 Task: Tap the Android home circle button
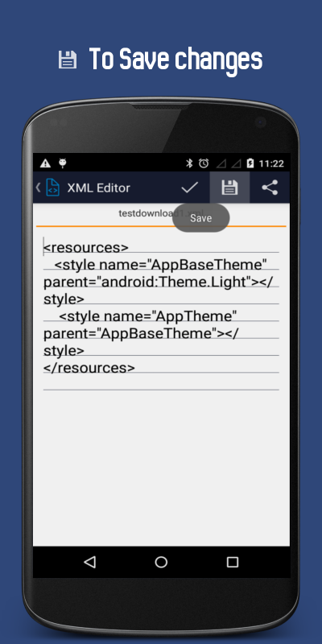point(161,562)
